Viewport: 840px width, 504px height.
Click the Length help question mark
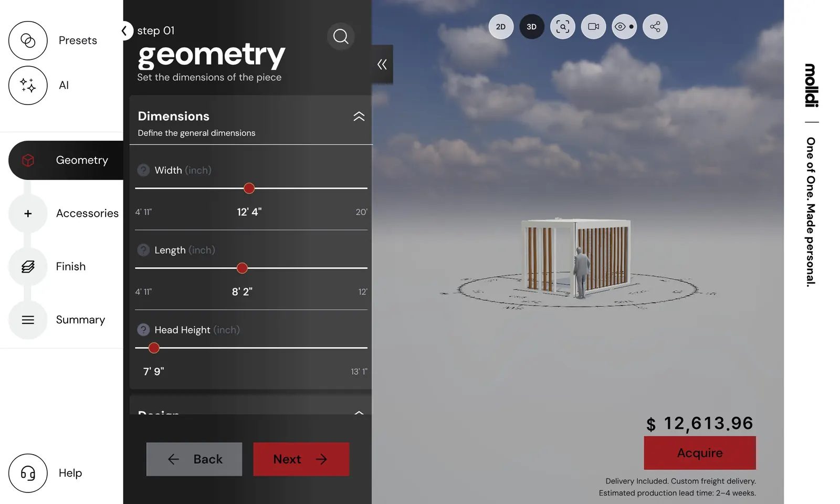point(143,250)
